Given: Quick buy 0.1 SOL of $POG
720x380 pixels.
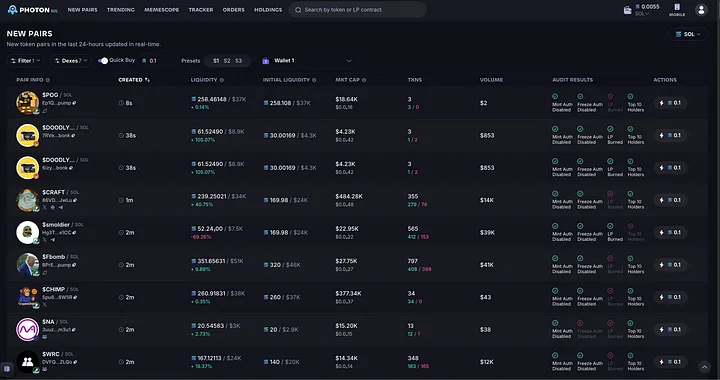Looking at the screenshot, I should 670,103.
